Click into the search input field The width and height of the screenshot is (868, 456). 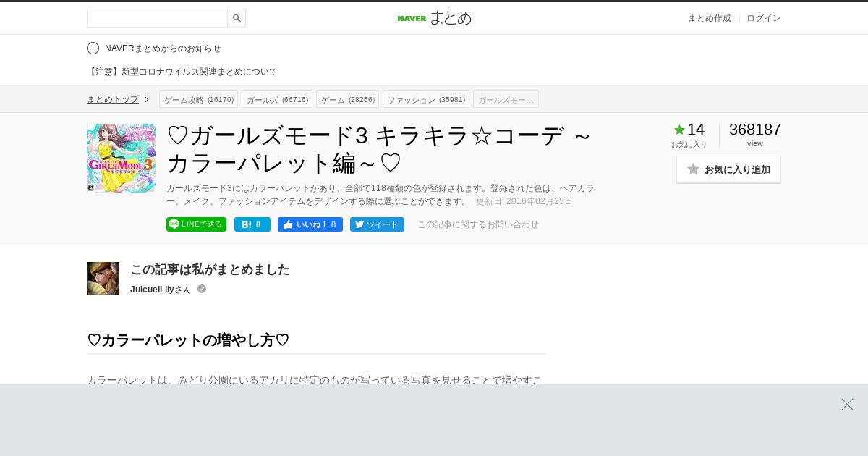[157, 18]
